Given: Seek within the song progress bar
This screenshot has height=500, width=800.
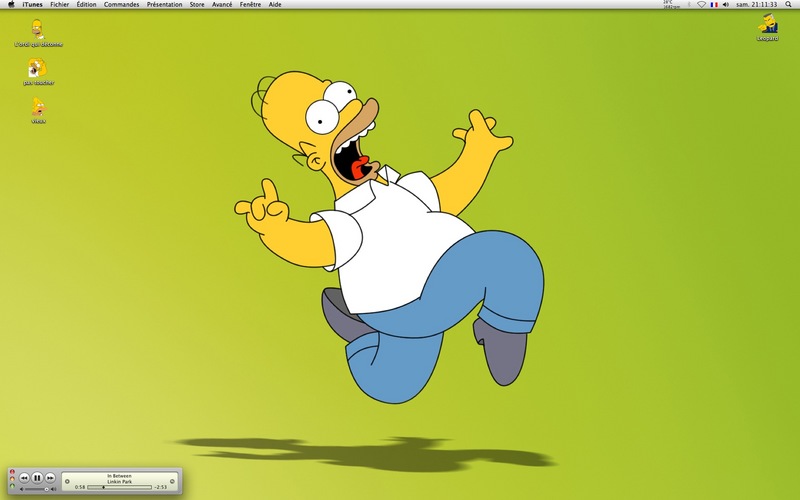Looking at the screenshot, I should coord(119,487).
